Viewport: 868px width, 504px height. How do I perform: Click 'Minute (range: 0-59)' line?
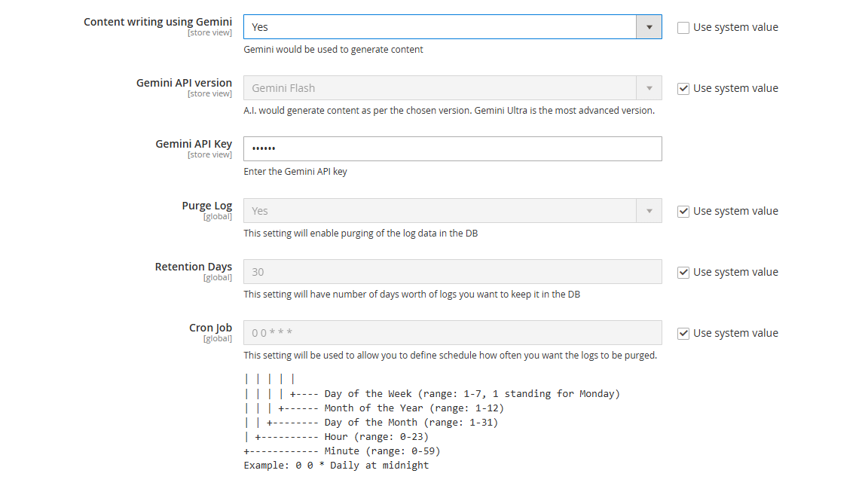342,451
